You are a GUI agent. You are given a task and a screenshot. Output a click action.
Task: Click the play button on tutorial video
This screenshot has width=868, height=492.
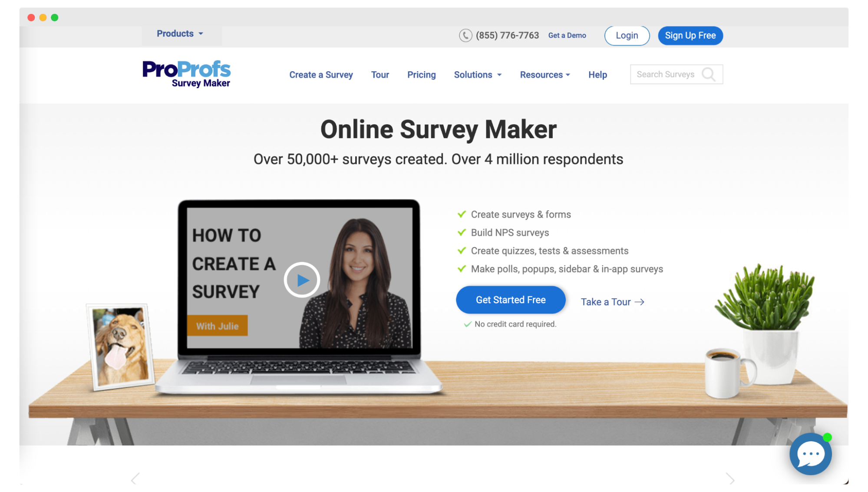(302, 280)
